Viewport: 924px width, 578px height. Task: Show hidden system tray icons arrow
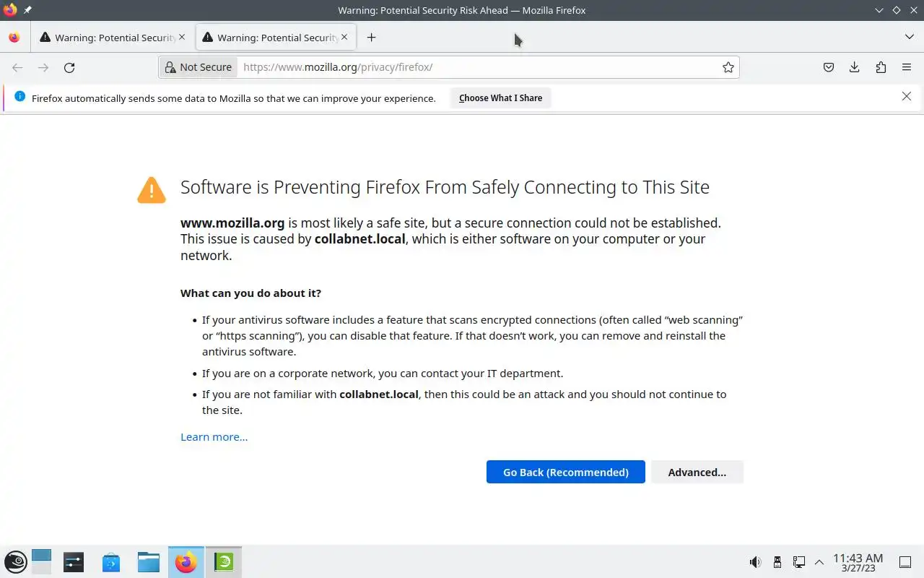[x=819, y=562]
